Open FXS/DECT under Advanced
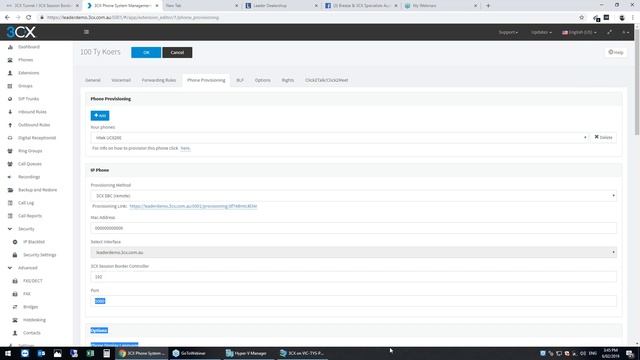 pyautogui.click(x=33, y=281)
